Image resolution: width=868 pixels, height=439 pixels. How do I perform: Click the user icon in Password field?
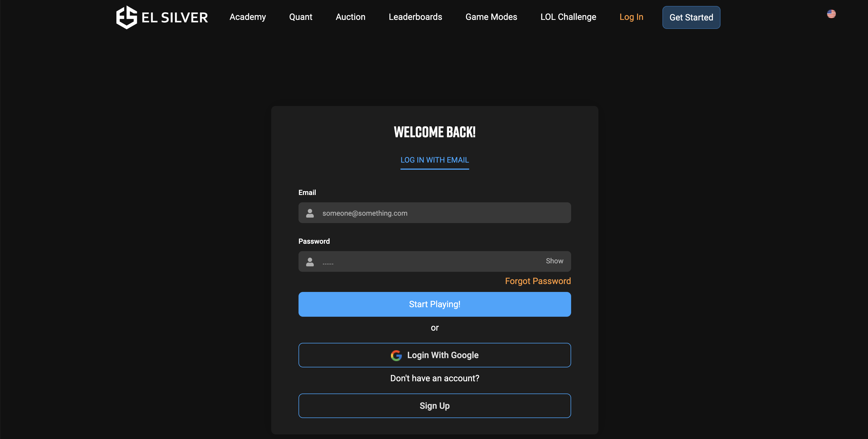point(310,262)
